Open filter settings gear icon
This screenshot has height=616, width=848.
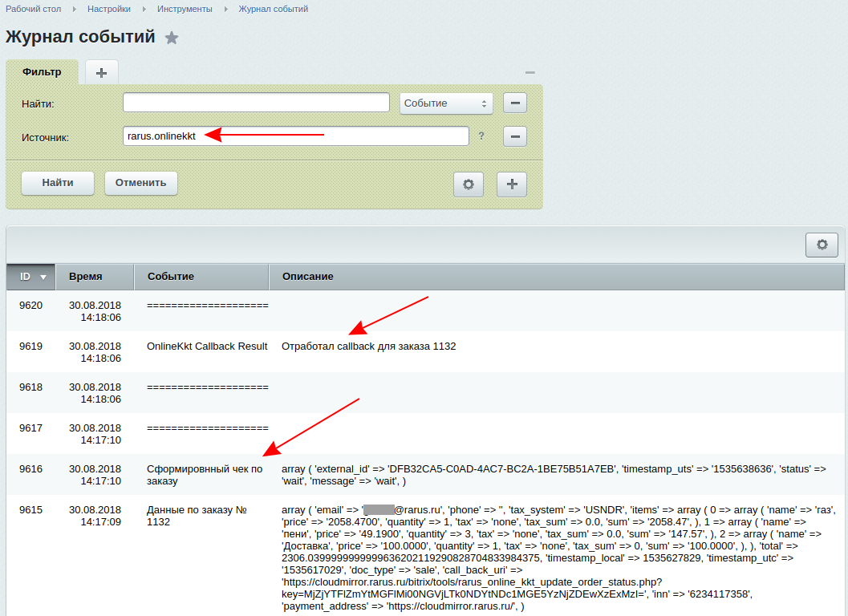(x=469, y=184)
